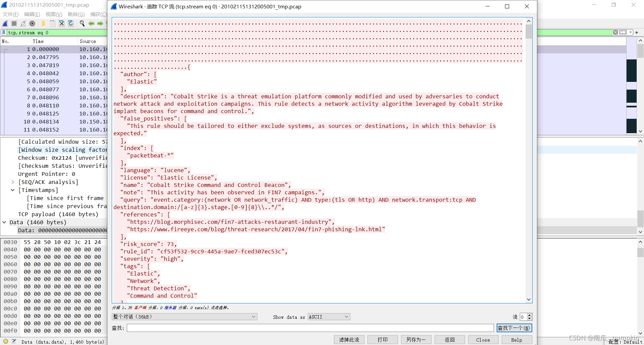This screenshot has width=644, height=345.
Task: Add filter button plus icon
Action: (637, 33)
